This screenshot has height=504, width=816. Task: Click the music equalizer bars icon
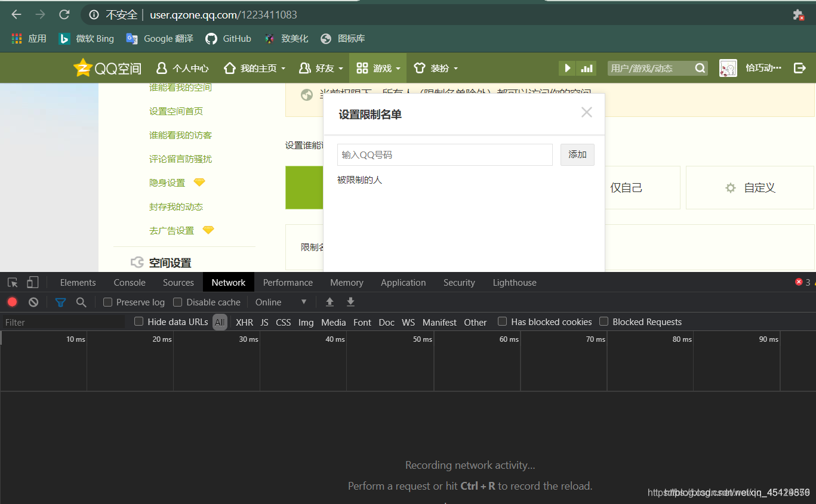coord(587,68)
